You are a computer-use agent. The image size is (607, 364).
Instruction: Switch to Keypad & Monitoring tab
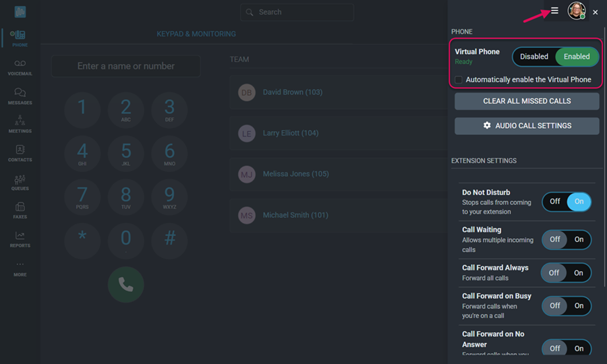196,34
